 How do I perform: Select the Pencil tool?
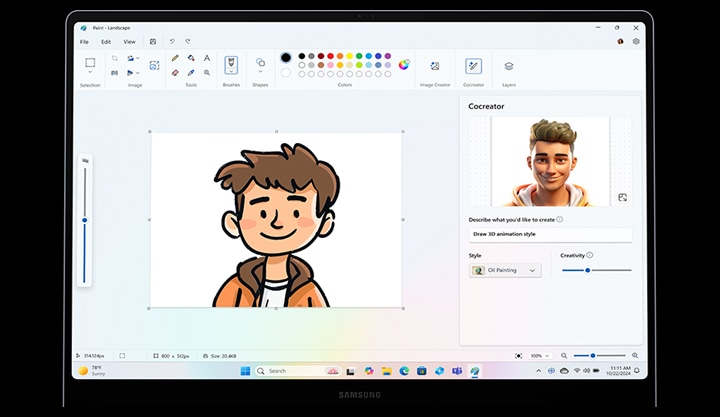click(x=175, y=59)
